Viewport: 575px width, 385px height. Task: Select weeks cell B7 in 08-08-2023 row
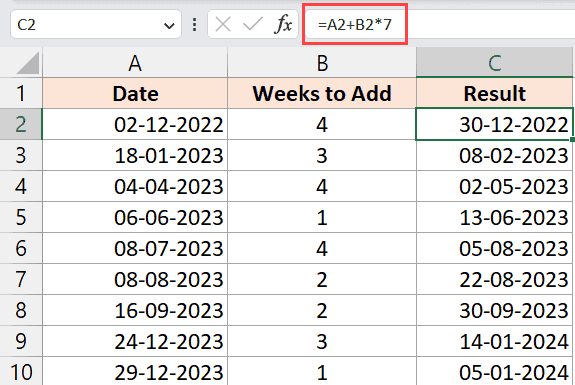pos(322,279)
